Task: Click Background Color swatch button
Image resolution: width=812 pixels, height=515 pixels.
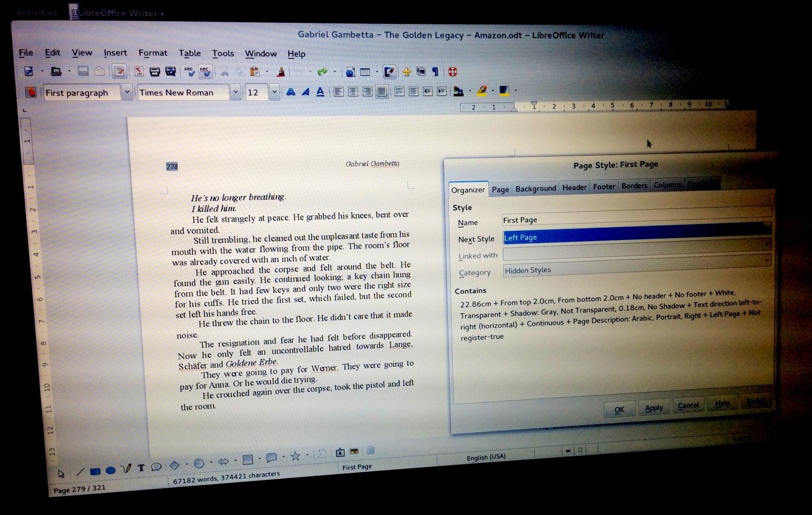Action: (x=504, y=91)
